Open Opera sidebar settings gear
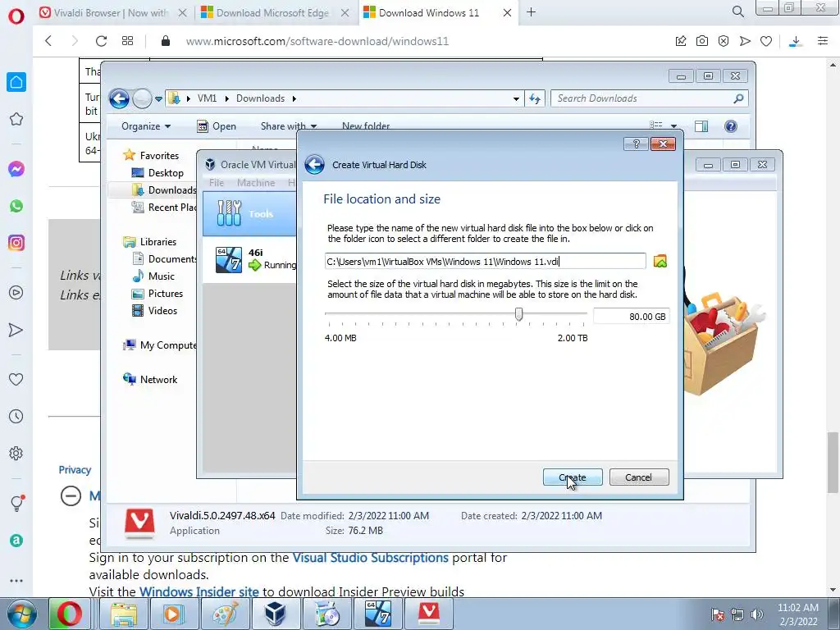The width and height of the screenshot is (840, 630). point(16,453)
